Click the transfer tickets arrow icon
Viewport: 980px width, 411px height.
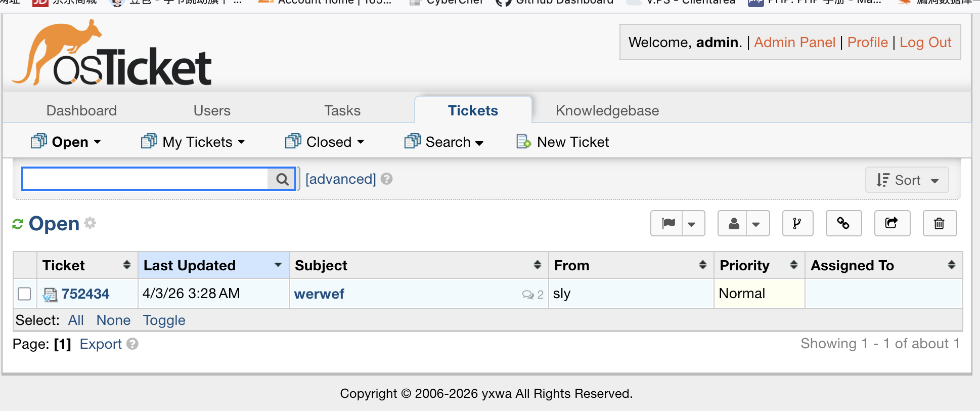point(892,223)
